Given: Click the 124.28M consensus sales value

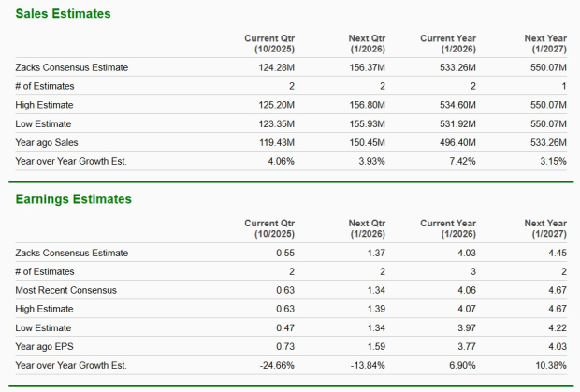Looking at the screenshot, I should (275, 67).
